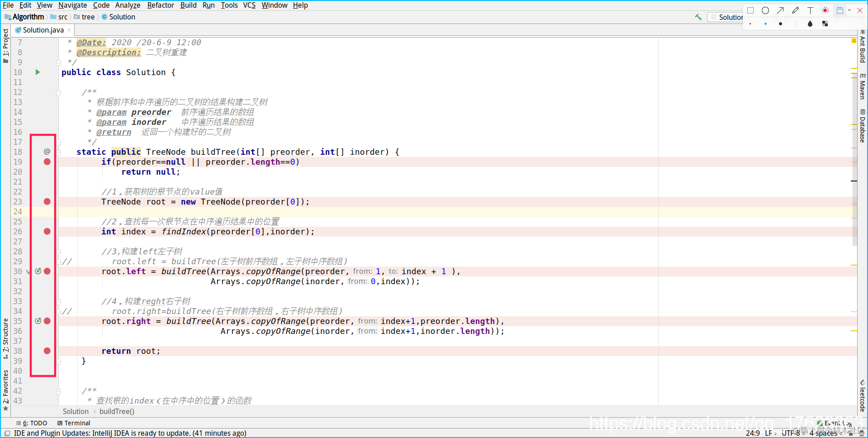Select the text annotation tool

(x=810, y=10)
